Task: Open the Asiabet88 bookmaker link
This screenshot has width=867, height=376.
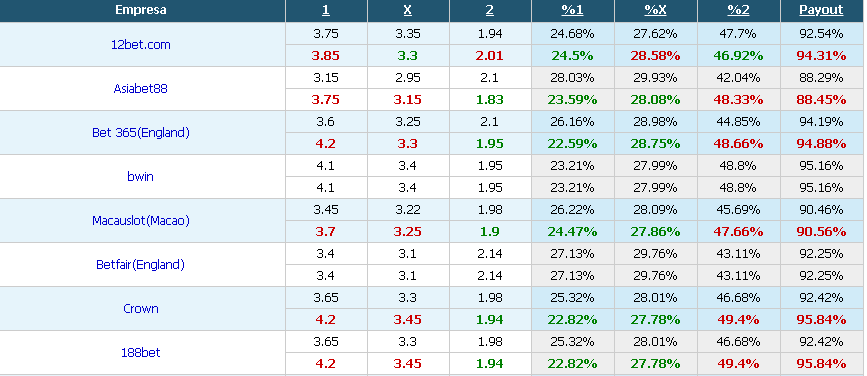Action: 140,88
